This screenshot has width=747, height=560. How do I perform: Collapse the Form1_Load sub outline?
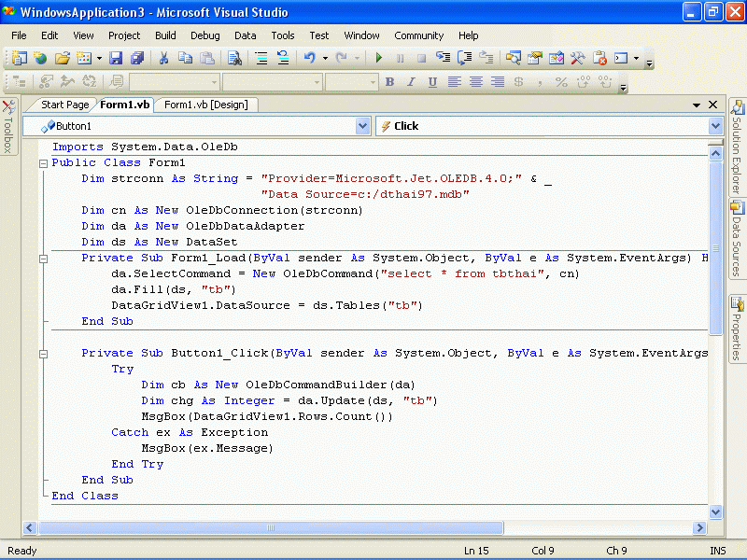pyautogui.click(x=43, y=259)
